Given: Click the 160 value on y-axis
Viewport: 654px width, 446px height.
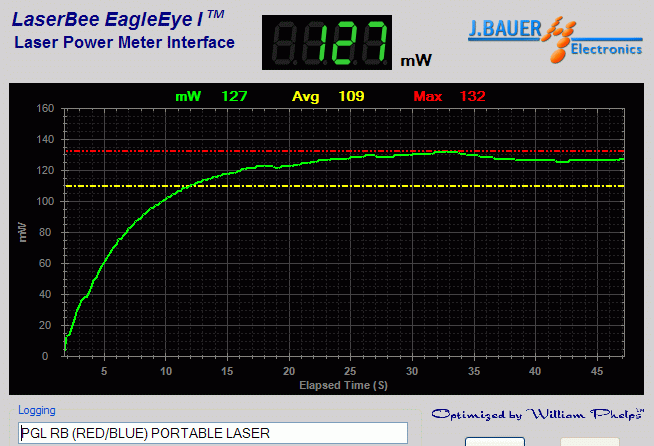Looking at the screenshot, I should click(45, 108).
